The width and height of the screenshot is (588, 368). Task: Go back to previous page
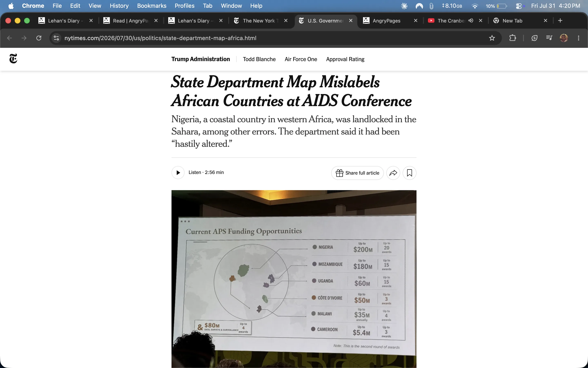(x=9, y=38)
